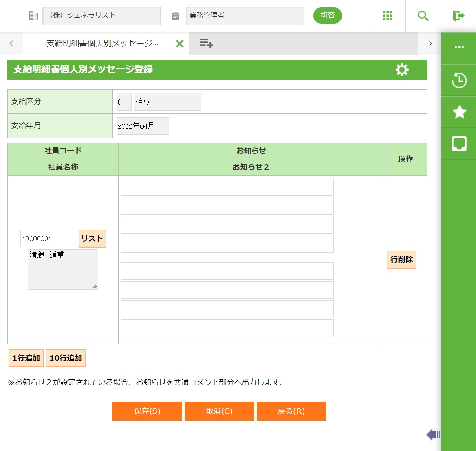Click the リスト employee list button
Screen dimensions: 476x451
(x=92, y=239)
